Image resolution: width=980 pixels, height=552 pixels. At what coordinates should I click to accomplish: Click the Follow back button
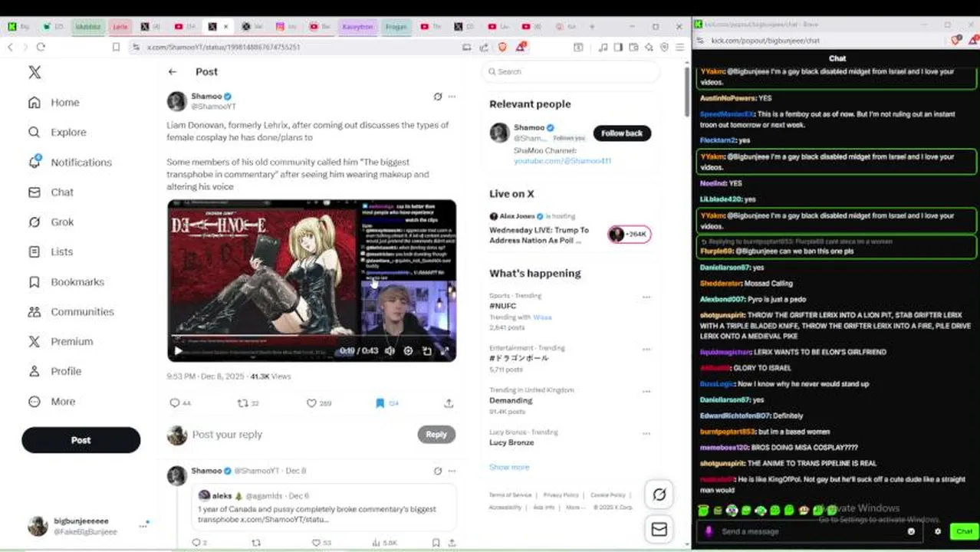pos(622,133)
